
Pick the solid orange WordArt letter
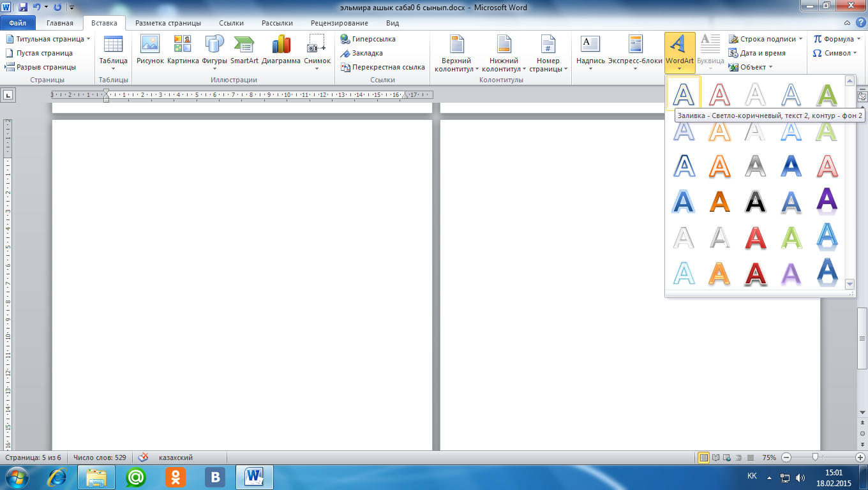pyautogui.click(x=719, y=202)
